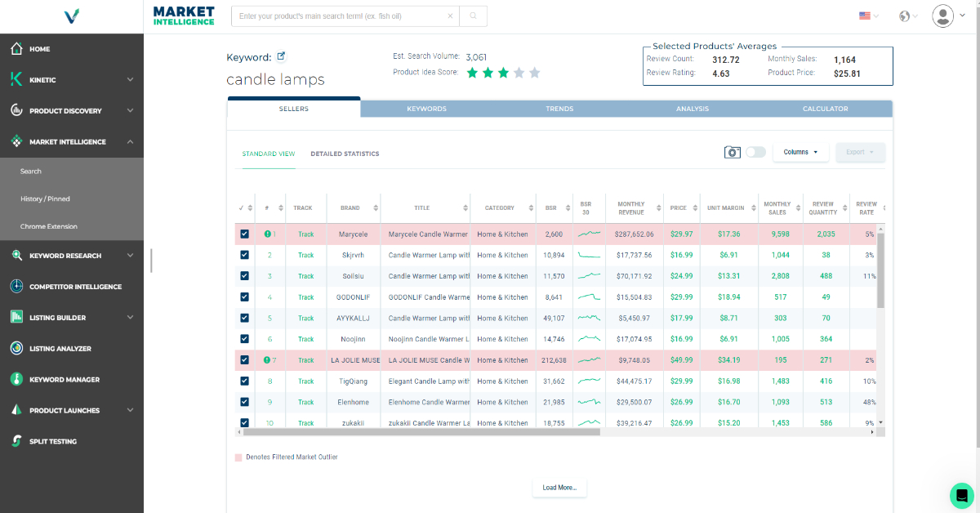Toggle the switch next to camera icon
This screenshot has height=513, width=980.
[755, 152]
